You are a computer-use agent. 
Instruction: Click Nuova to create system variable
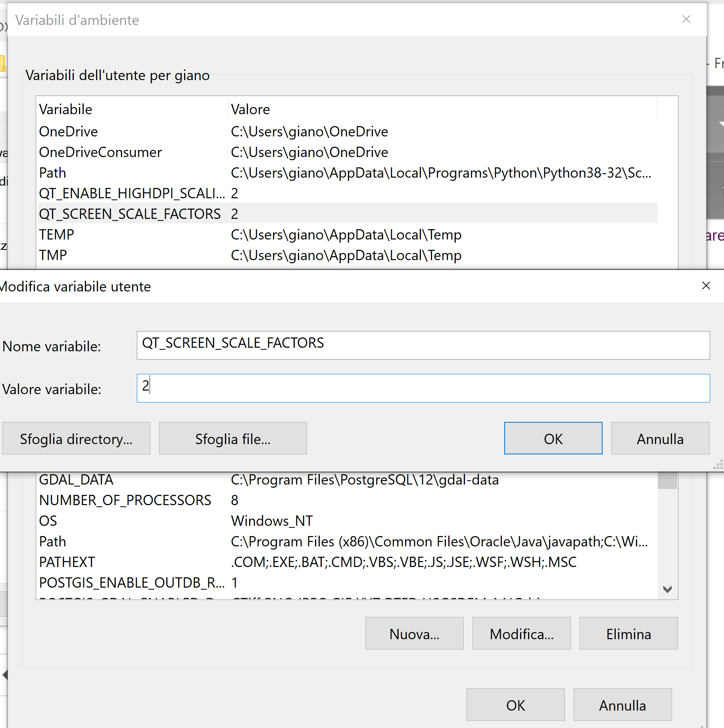pos(414,634)
